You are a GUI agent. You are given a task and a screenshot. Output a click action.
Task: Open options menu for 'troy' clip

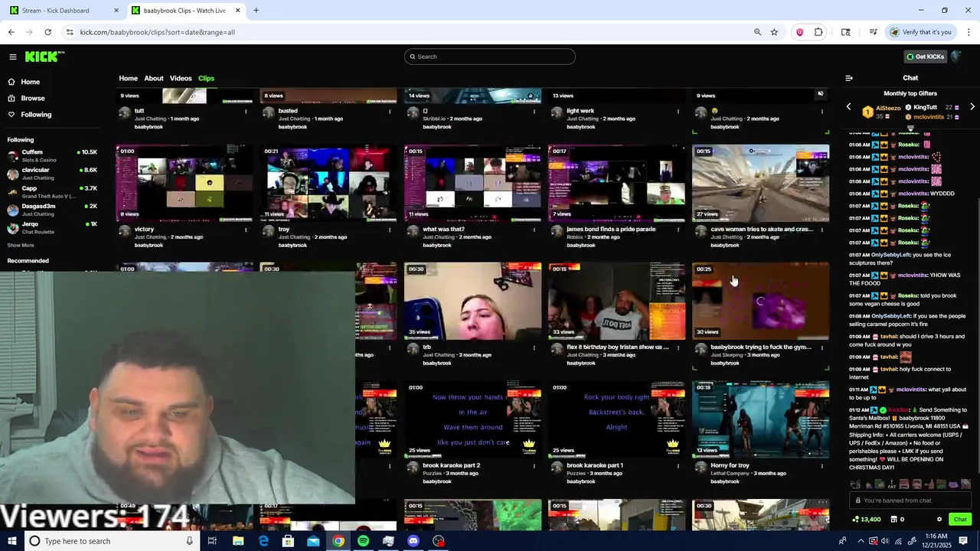tap(390, 230)
